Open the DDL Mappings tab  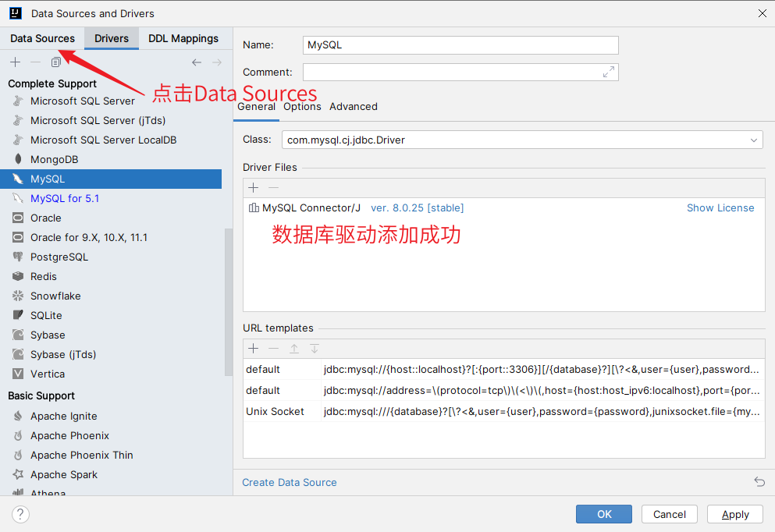pyautogui.click(x=183, y=38)
